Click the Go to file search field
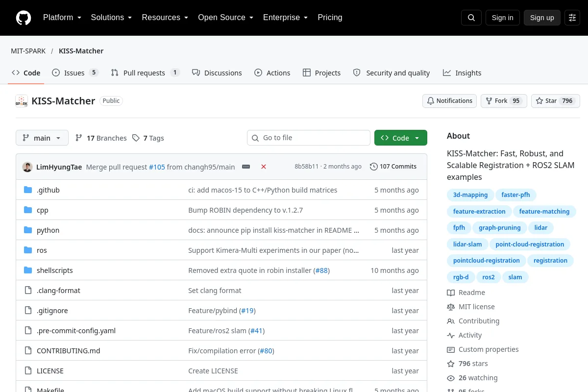Viewport: 588px width, 392px height. pyautogui.click(x=309, y=138)
